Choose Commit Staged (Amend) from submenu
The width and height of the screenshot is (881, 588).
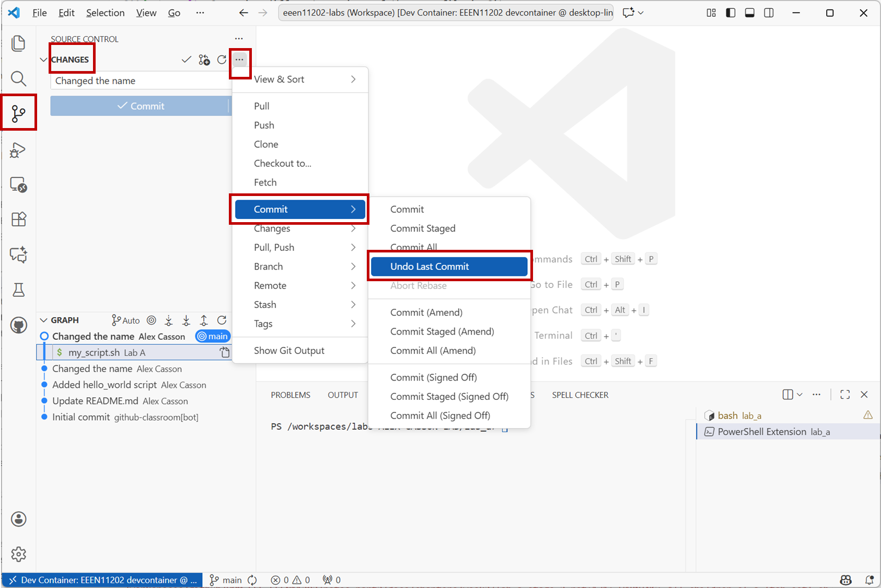(442, 331)
